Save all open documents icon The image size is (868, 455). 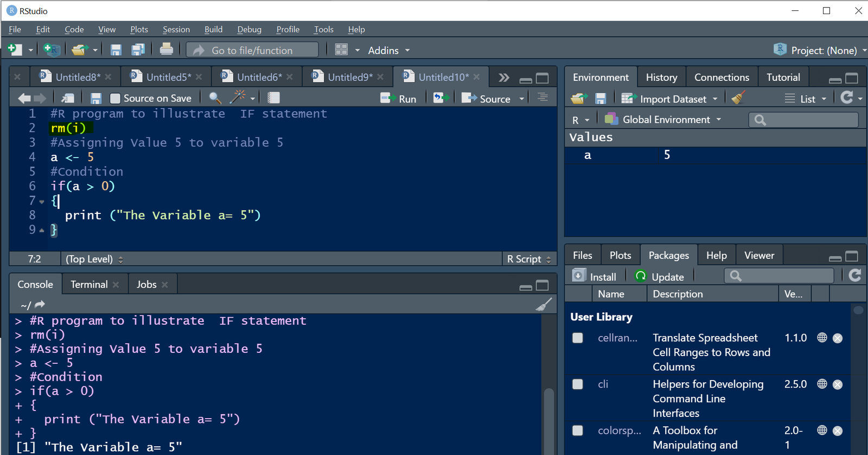click(x=138, y=50)
